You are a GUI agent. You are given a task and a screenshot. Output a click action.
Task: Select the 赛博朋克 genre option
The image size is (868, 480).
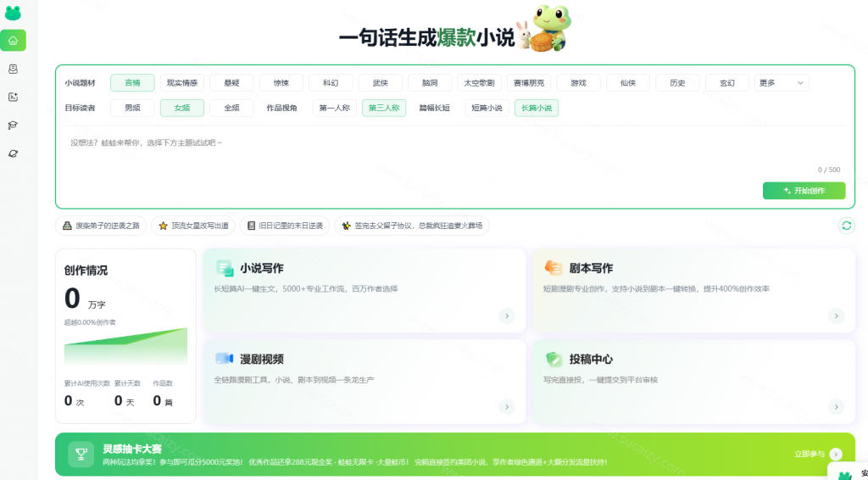point(529,83)
